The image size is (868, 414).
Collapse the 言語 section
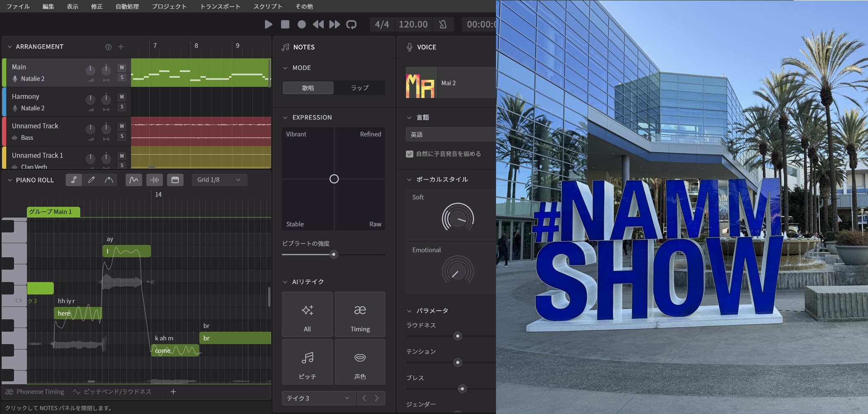tap(409, 117)
